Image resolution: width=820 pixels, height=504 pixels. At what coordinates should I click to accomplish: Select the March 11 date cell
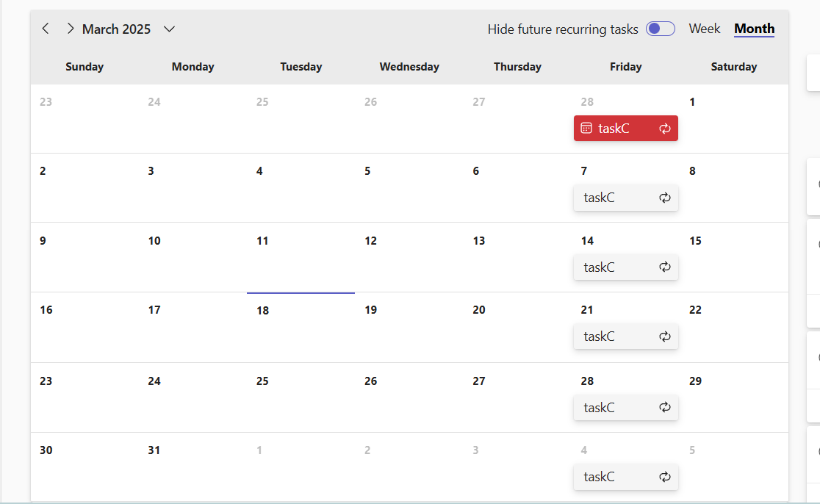(301, 257)
